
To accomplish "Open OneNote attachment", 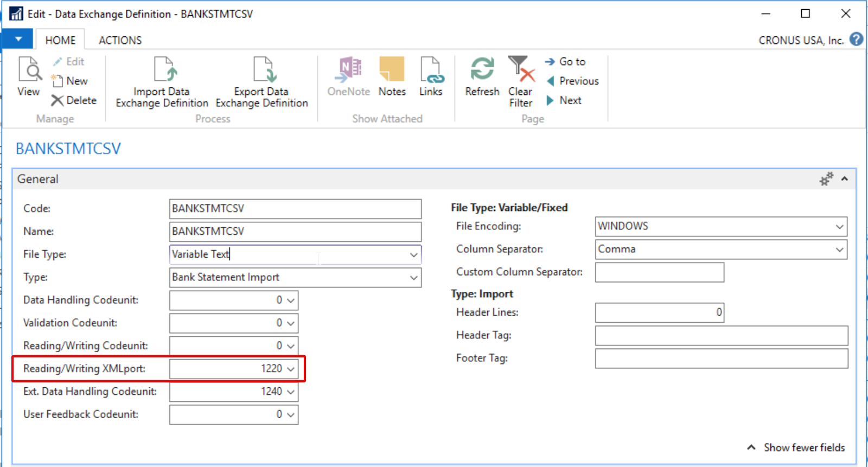I will pyautogui.click(x=349, y=76).
